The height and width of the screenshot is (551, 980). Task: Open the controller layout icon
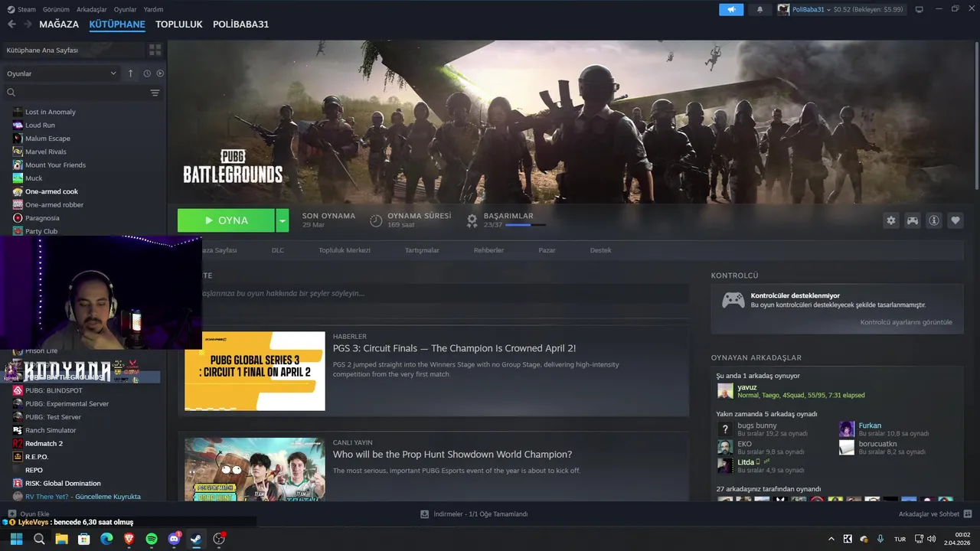(913, 220)
